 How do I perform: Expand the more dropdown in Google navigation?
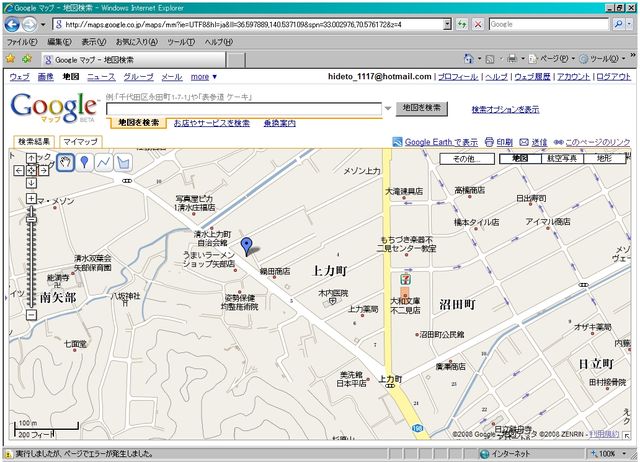pyautogui.click(x=204, y=77)
